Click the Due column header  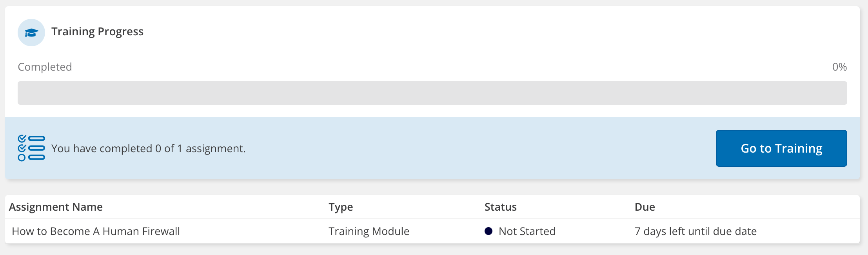point(645,207)
